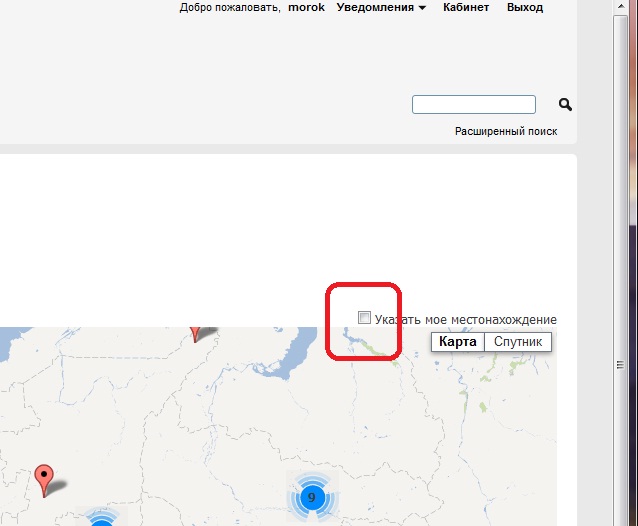Screen dimensions: 638x526
Task: Click the scrollbar up arrow
Action: [621, 6]
